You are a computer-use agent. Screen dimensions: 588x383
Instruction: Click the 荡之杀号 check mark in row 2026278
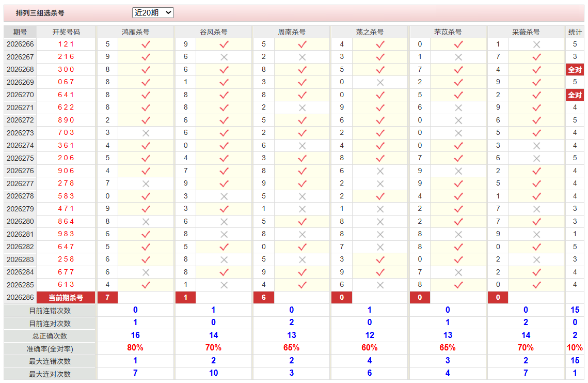(x=380, y=196)
